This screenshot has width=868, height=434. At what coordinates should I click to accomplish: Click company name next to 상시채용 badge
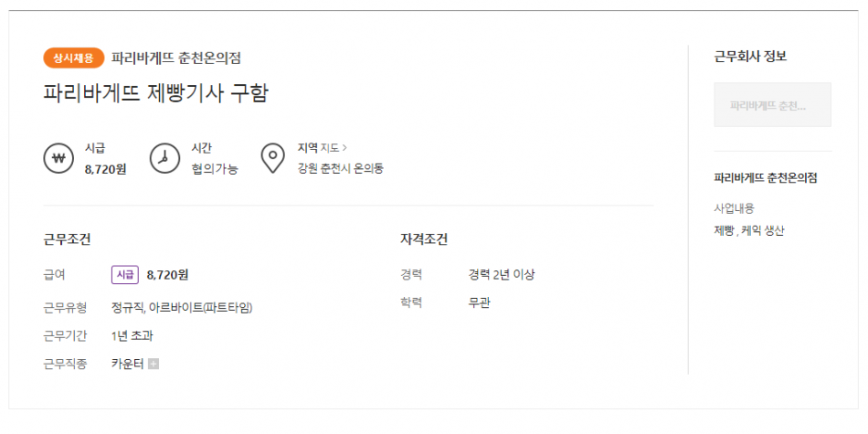click(176, 58)
